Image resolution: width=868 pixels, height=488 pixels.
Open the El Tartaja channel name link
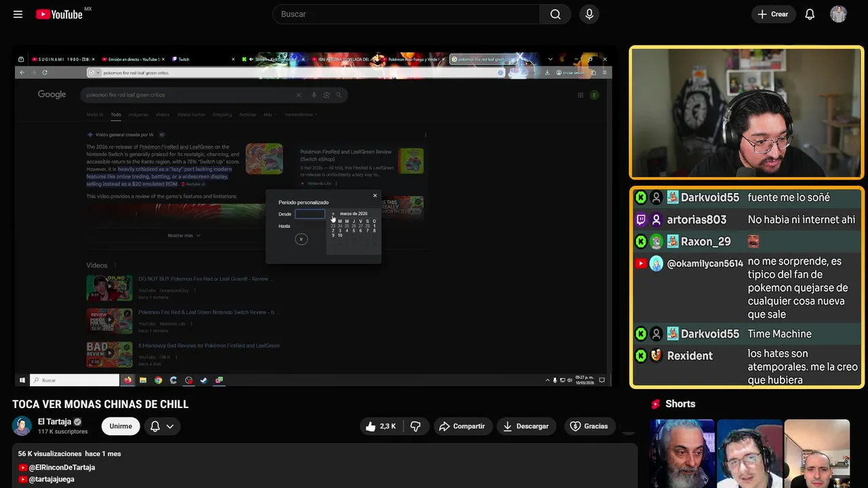pos(54,422)
